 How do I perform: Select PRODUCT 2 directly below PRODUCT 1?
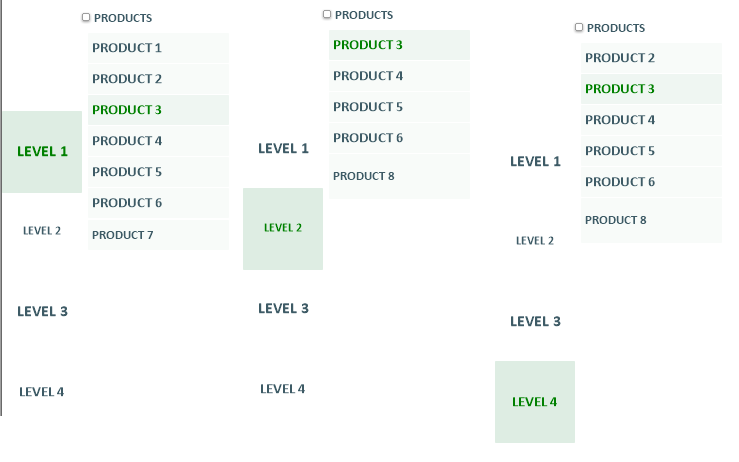[158, 79]
